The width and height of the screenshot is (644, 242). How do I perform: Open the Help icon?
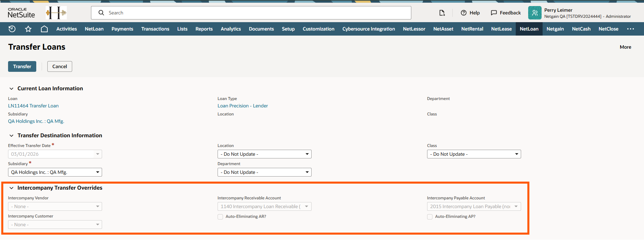tap(464, 13)
